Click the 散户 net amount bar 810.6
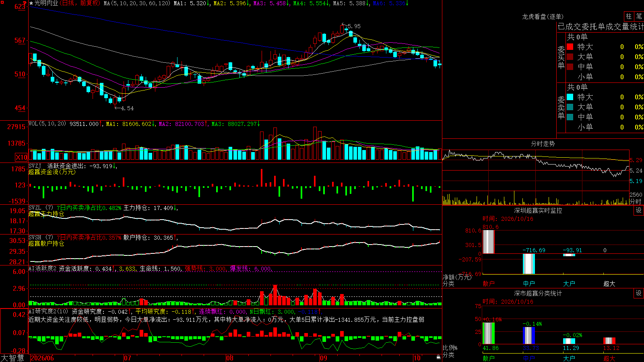The width and height of the screenshot is (644, 362). [x=489, y=242]
